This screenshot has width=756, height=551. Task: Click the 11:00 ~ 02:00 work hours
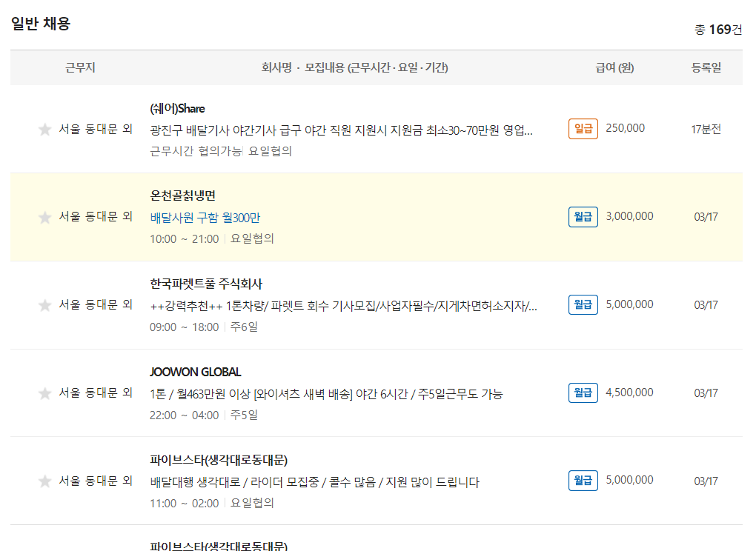point(184,504)
